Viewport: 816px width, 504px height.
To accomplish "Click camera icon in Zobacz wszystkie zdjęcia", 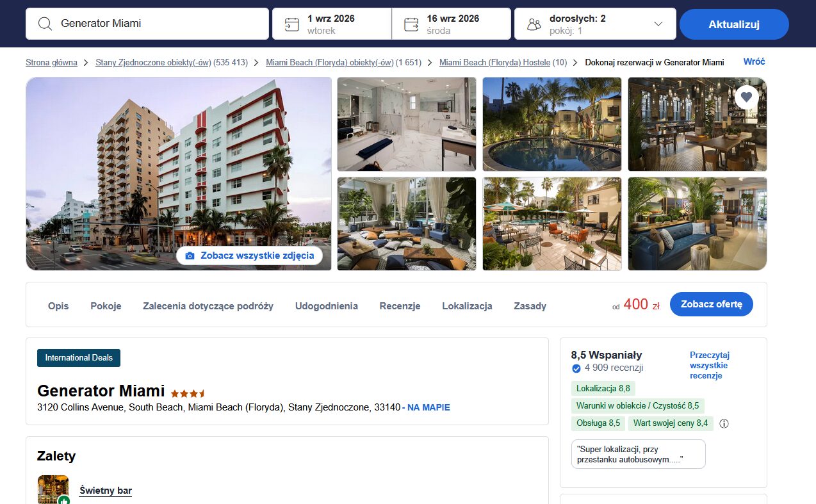I will click(190, 256).
